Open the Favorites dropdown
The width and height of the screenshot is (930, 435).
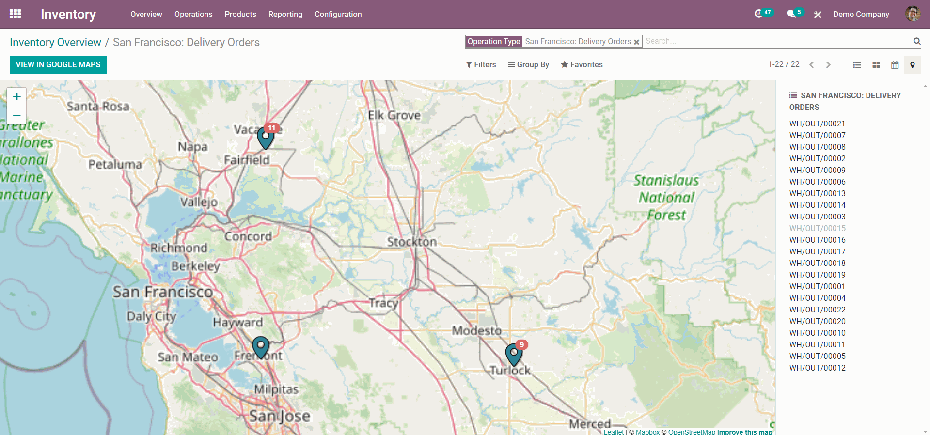[582, 64]
